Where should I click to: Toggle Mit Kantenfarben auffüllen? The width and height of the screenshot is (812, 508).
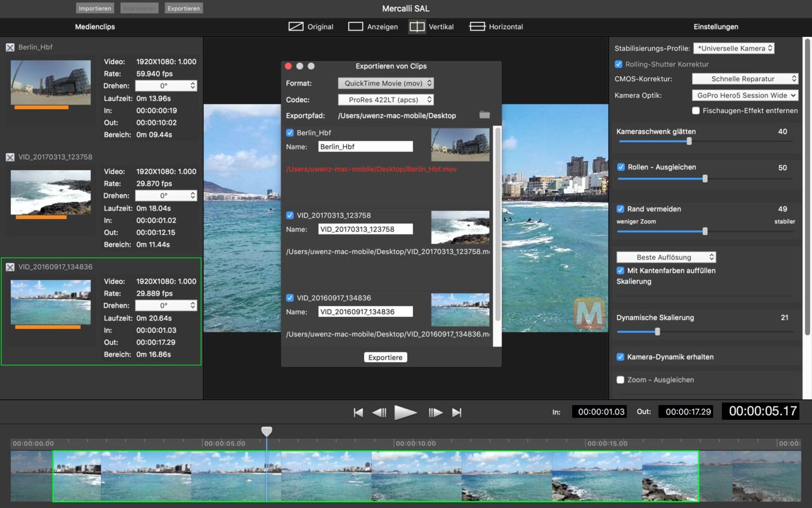pyautogui.click(x=621, y=271)
